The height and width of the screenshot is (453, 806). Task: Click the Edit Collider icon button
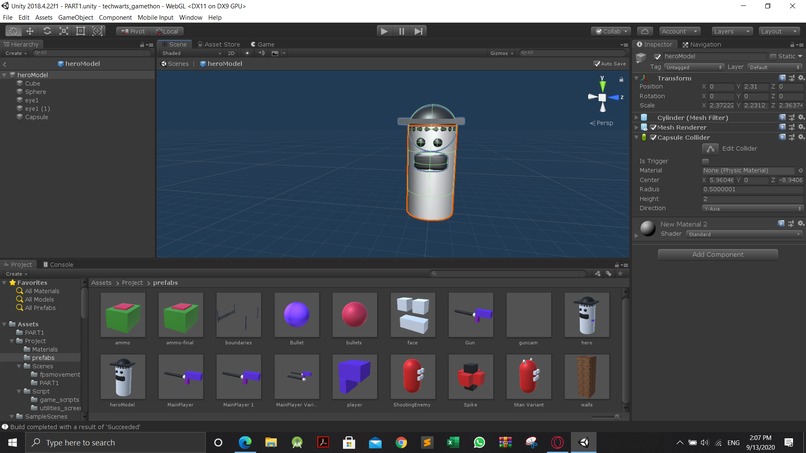coord(710,149)
